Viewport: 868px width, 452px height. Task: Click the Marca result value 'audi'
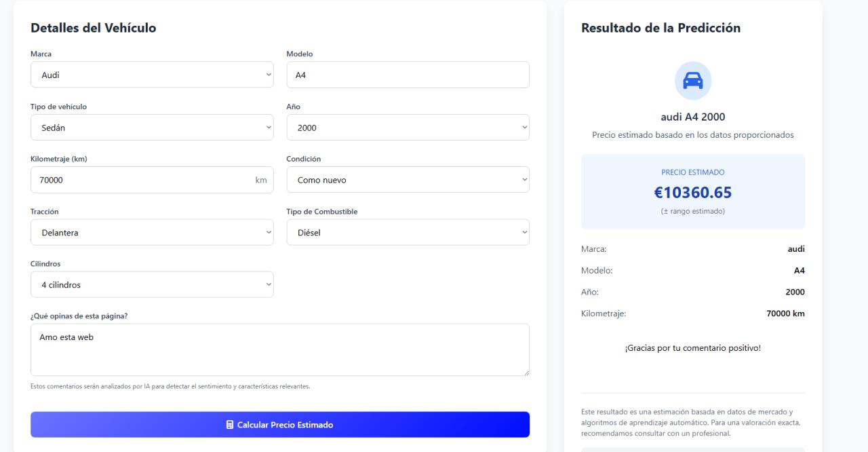point(796,249)
